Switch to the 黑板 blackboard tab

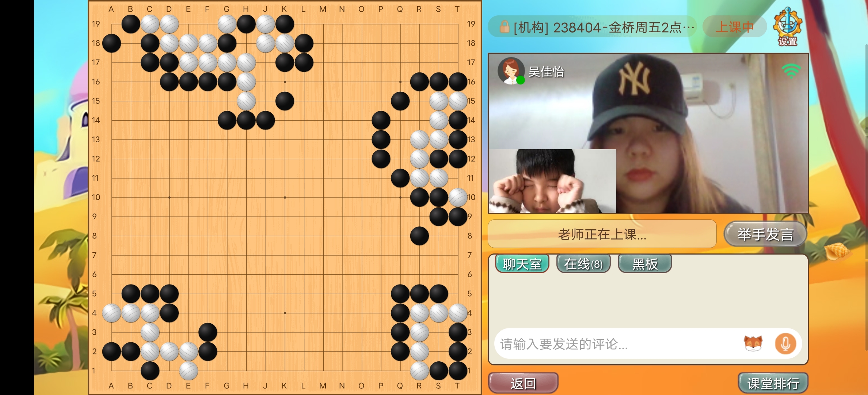click(x=645, y=264)
